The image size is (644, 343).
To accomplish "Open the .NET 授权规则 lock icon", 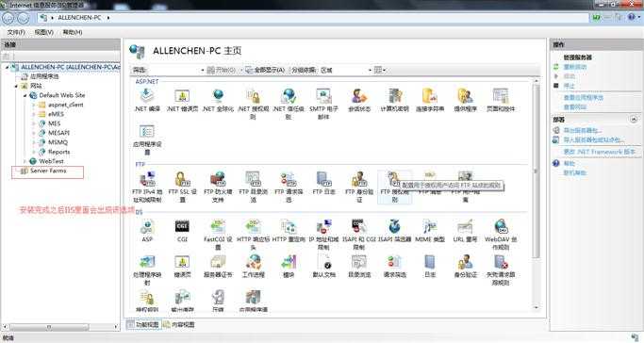I will click(253, 96).
